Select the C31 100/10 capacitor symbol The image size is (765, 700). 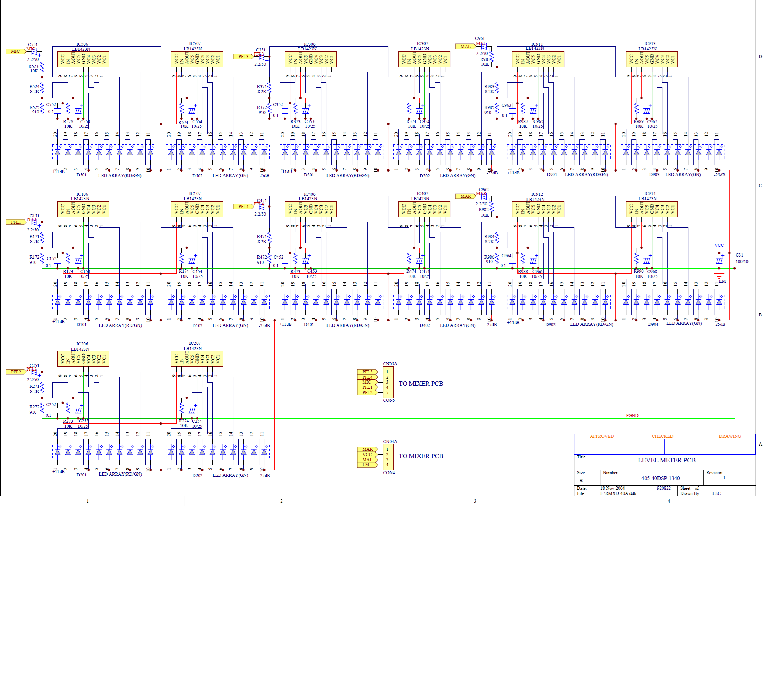pos(719,261)
